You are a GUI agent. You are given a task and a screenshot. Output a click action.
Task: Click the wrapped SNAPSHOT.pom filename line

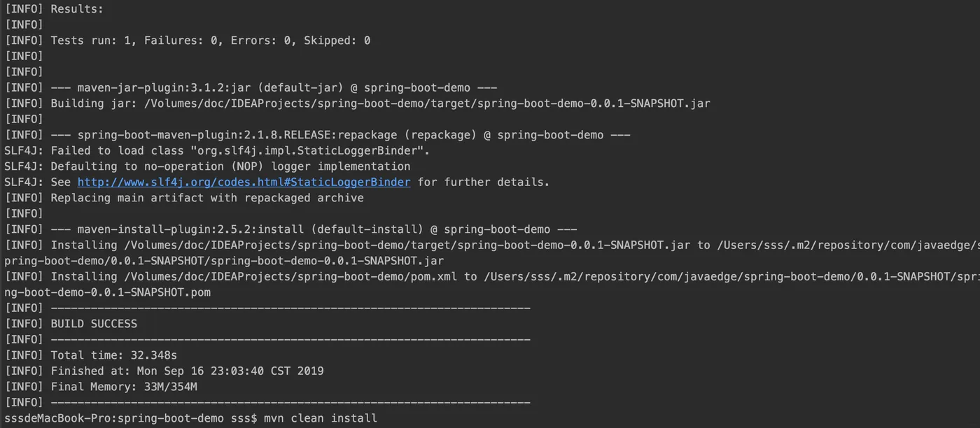(x=107, y=292)
